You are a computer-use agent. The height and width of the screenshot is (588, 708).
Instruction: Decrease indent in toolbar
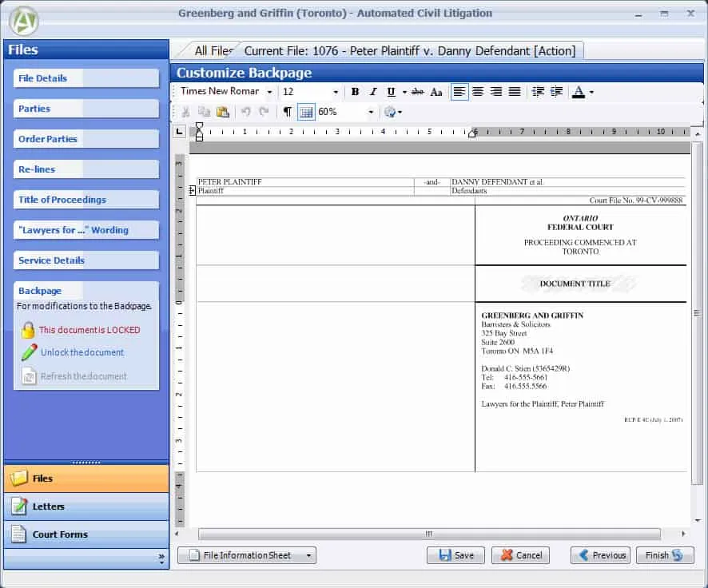[x=538, y=92]
